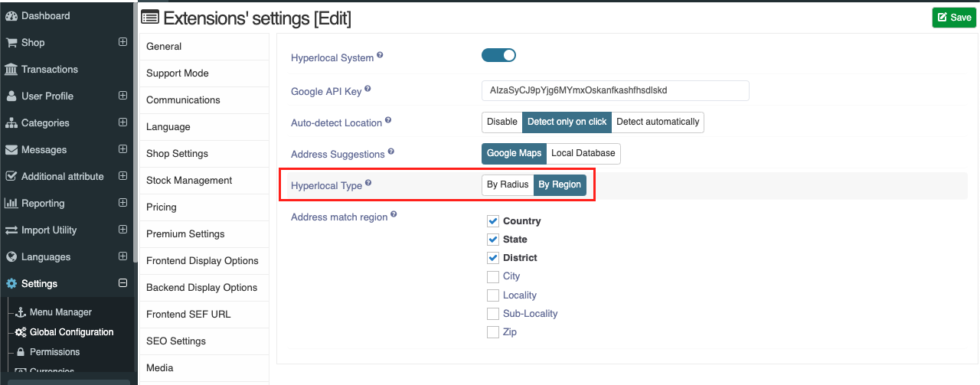The width and height of the screenshot is (980, 385).
Task: Uncheck the District checkbox
Action: tap(493, 258)
